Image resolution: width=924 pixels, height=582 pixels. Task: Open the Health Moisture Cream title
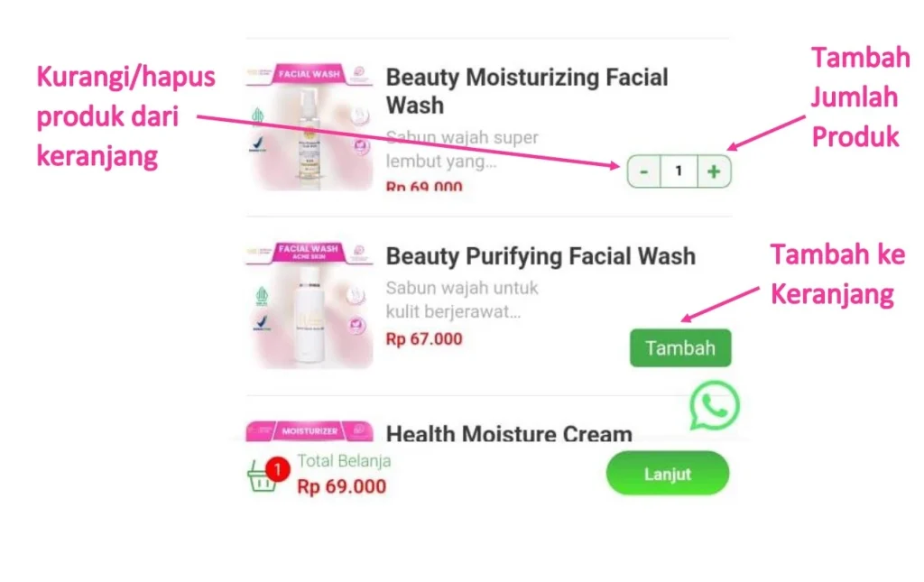(x=509, y=433)
